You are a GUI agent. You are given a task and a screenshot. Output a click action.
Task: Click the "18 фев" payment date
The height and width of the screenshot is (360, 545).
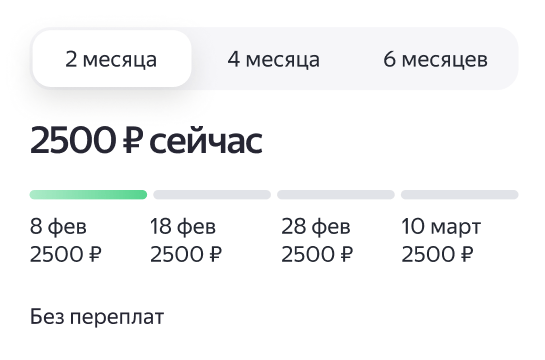(x=183, y=227)
